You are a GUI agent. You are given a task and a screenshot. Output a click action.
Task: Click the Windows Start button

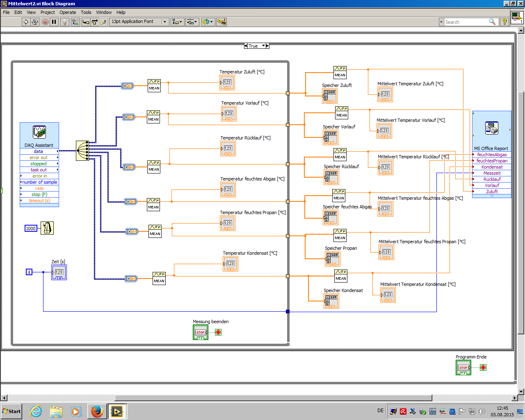coord(11,411)
